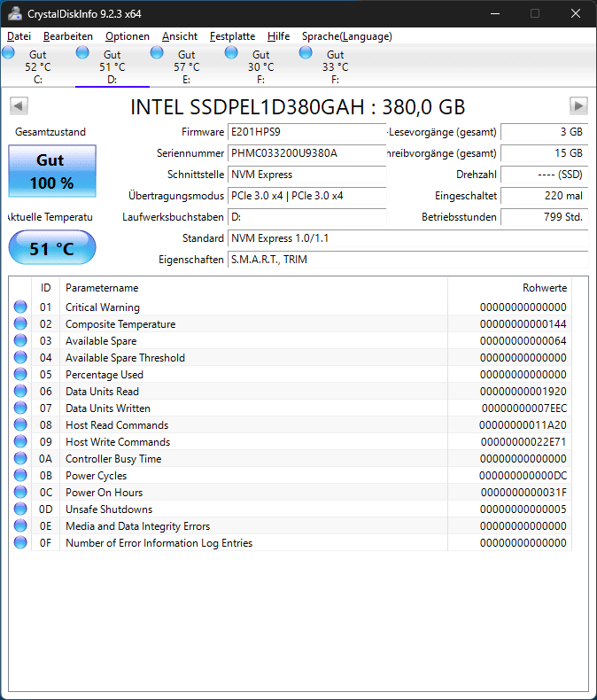
Task: Click the status orb for Data Units Written
Action: click(x=20, y=408)
